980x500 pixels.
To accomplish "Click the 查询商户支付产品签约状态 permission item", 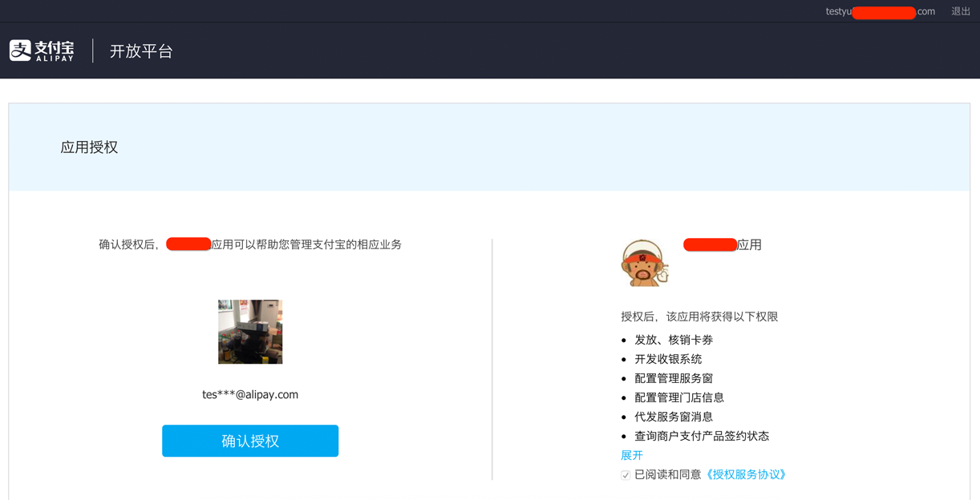I will 702,436.
